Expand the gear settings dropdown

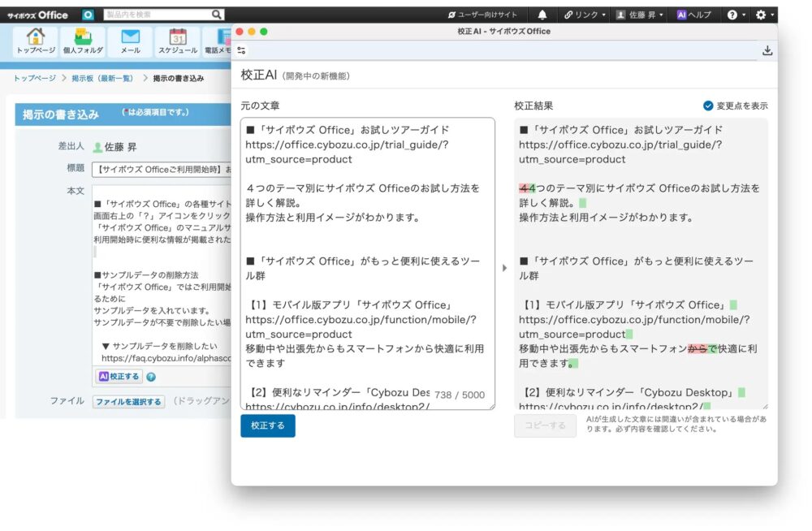(x=765, y=15)
